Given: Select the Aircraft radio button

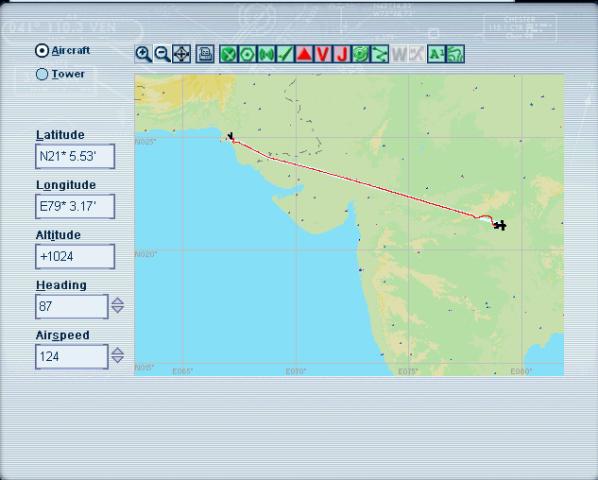Looking at the screenshot, I should click(42, 51).
